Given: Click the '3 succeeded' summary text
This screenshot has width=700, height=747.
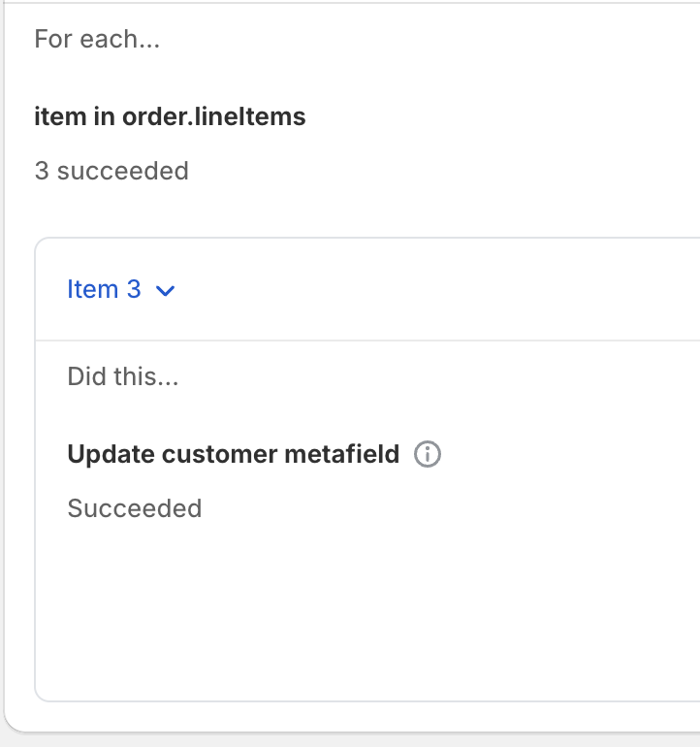Looking at the screenshot, I should [111, 172].
